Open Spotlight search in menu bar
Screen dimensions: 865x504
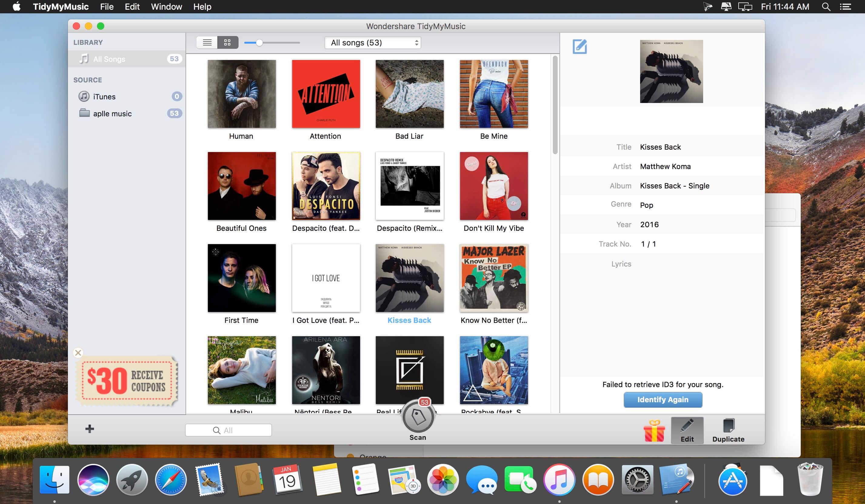point(826,7)
